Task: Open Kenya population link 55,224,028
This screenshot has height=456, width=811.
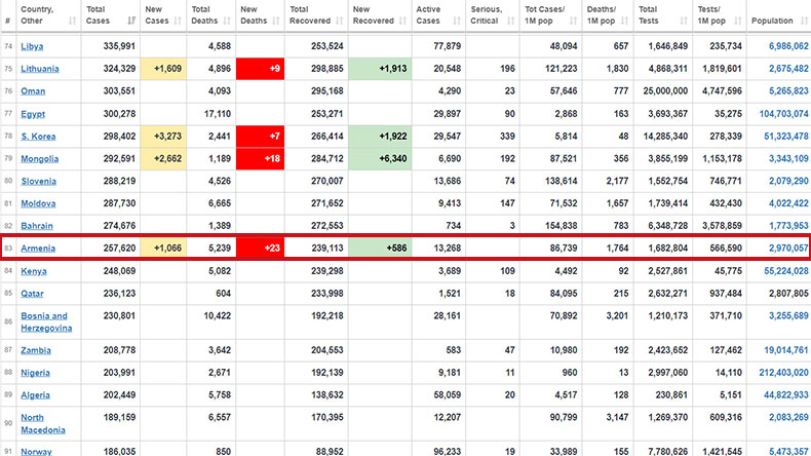Action: point(786,271)
